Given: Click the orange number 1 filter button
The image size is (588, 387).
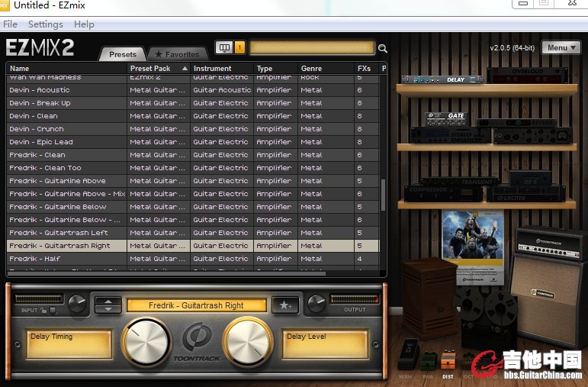Looking at the screenshot, I should click(239, 47).
